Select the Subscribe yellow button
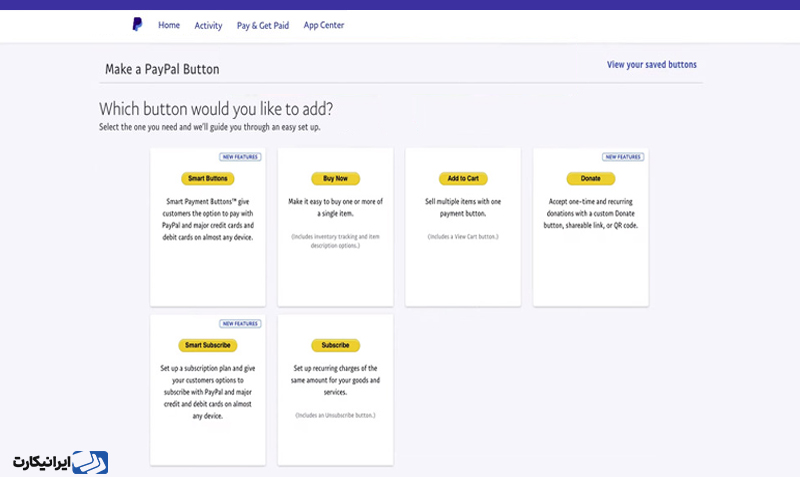Image resolution: width=800 pixels, height=477 pixels. click(335, 345)
